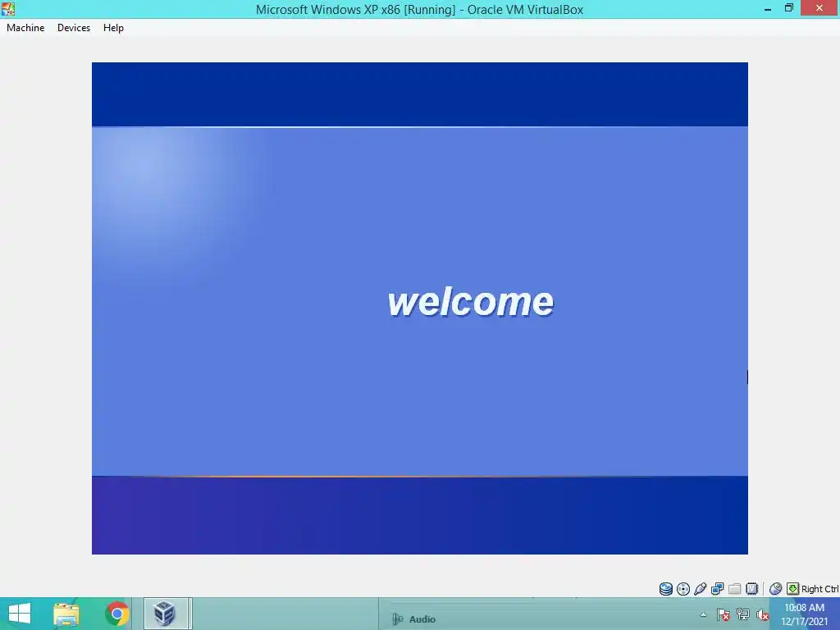Click inside the Windows XP welcome screen
Image resolution: width=840 pixels, height=630 pixels.
click(x=419, y=308)
